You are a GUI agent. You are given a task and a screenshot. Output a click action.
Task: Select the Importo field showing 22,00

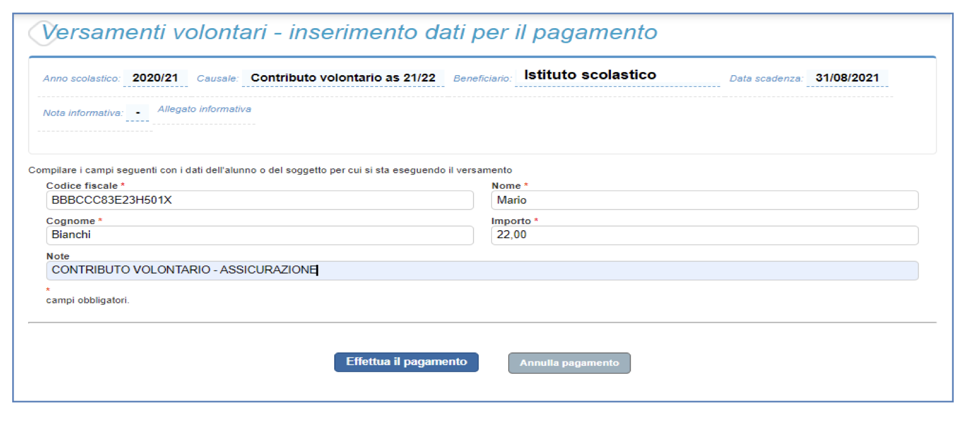pyautogui.click(x=704, y=235)
